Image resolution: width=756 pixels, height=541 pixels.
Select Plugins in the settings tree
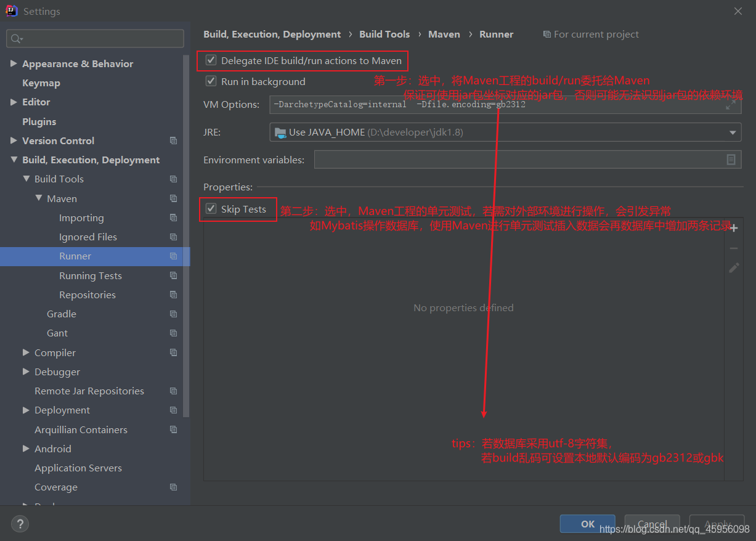39,121
